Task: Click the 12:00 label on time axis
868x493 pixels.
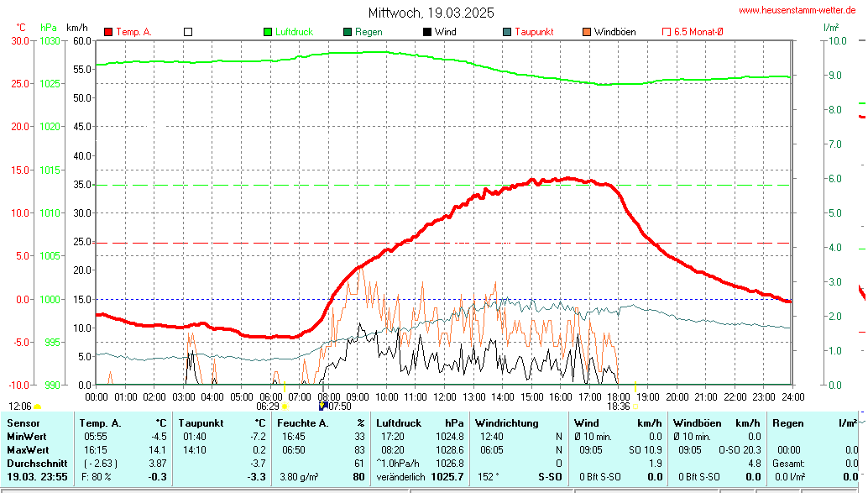Action: pyautogui.click(x=444, y=396)
